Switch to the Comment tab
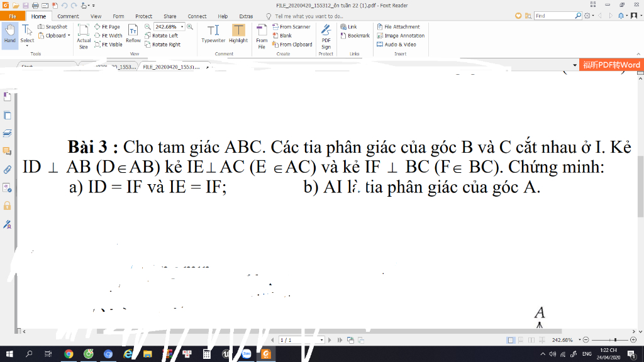 pyautogui.click(x=68, y=16)
